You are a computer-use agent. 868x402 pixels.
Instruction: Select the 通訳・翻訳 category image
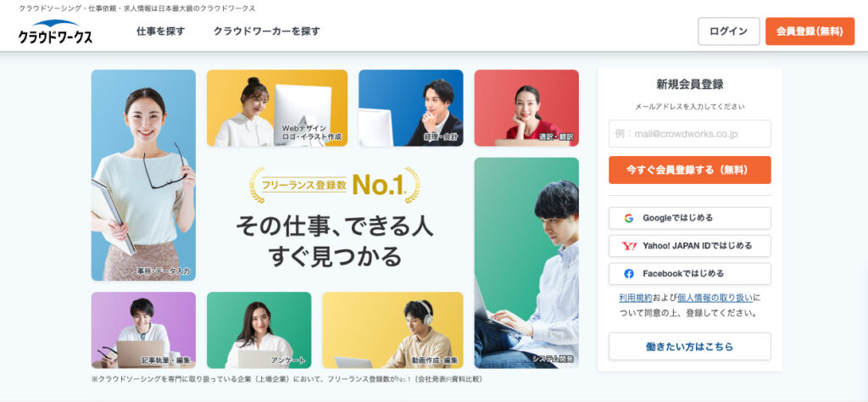[x=526, y=108]
